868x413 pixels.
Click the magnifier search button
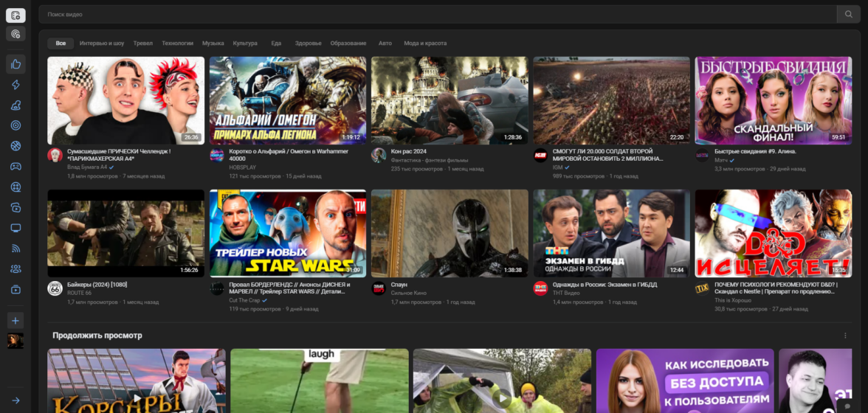point(848,14)
